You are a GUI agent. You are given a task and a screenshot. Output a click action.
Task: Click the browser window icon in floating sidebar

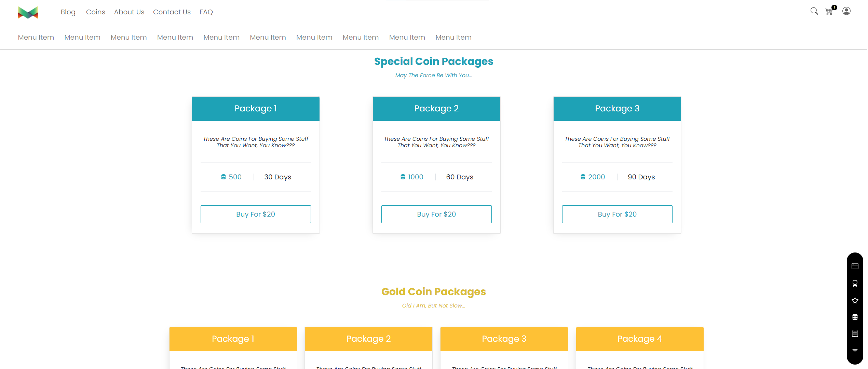coord(855,266)
